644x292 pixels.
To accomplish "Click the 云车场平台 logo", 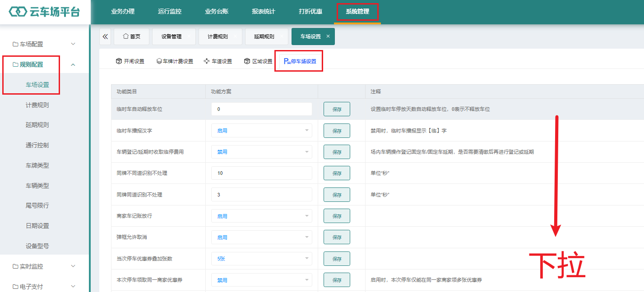I will coord(44,12).
